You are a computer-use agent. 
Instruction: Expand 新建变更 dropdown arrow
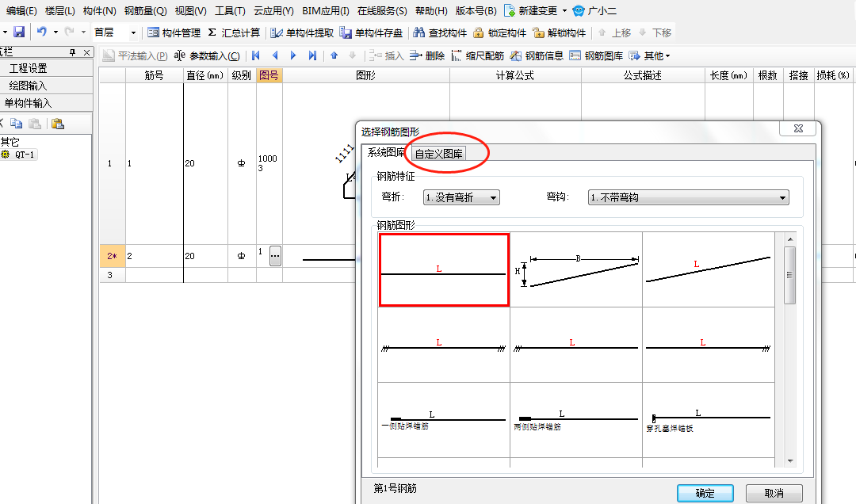click(x=564, y=11)
